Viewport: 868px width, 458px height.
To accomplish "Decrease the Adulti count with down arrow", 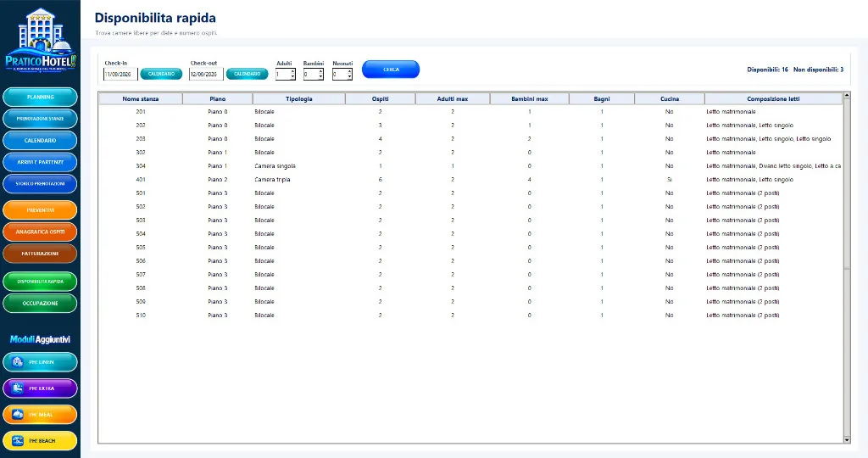I will 292,77.
